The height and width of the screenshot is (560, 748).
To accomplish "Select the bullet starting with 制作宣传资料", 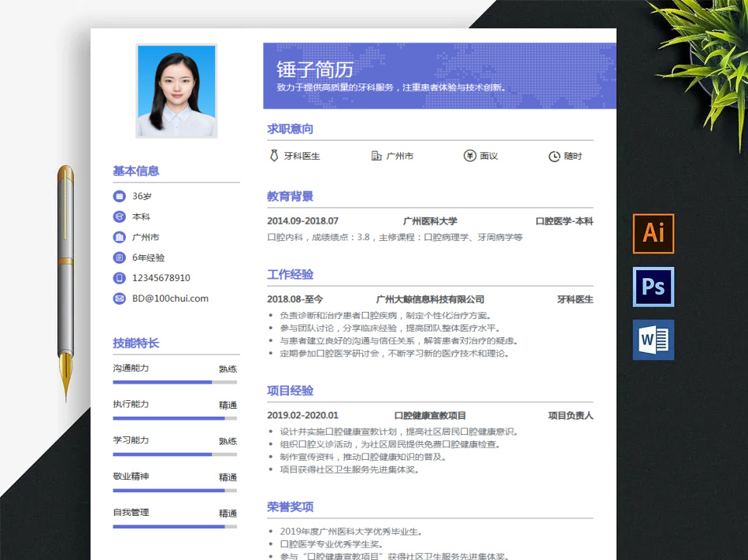I will coord(364,457).
